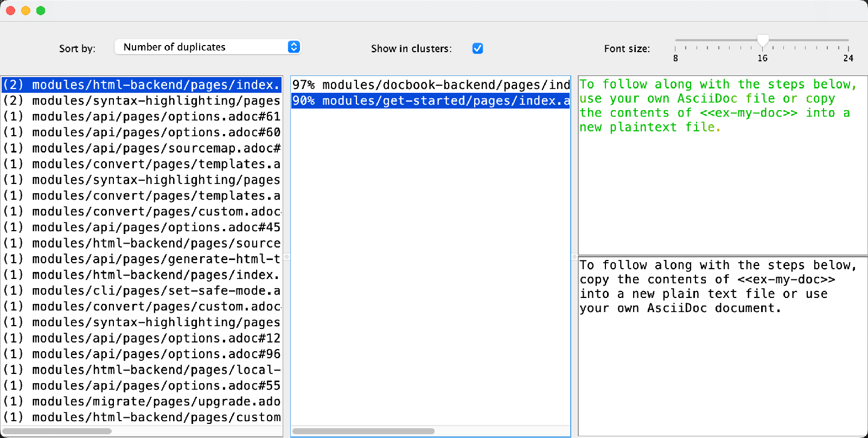Select the modules/cli/pages/set-safe-mode.a row

point(142,290)
